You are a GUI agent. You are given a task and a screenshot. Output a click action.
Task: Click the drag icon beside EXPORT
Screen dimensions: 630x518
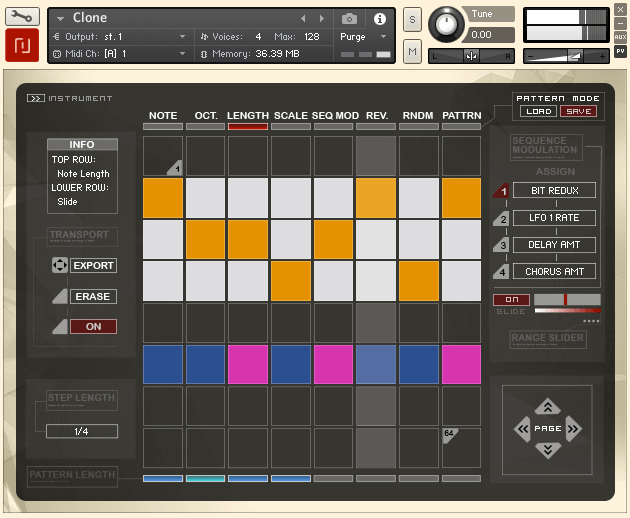[x=59, y=266]
